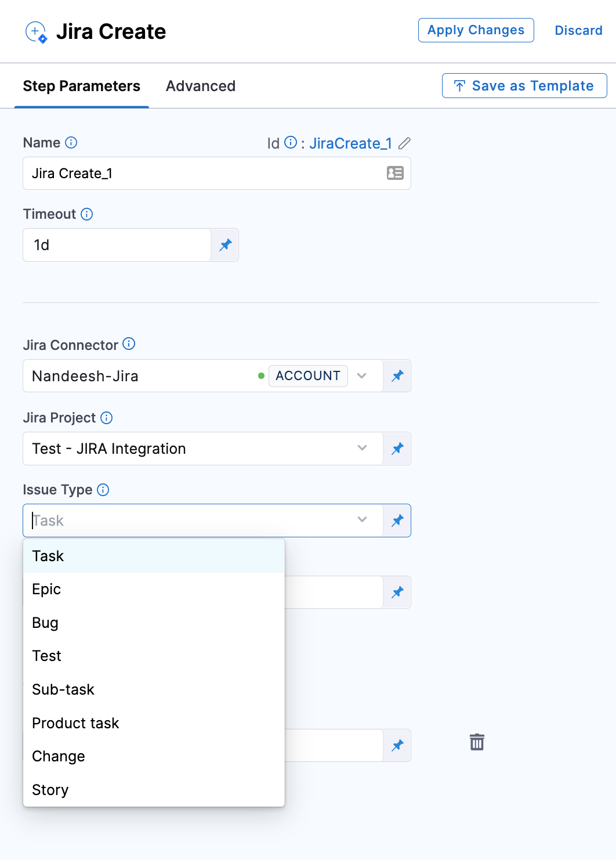The image size is (616, 860).
Task: Click the Save as Template button
Action: click(x=524, y=86)
